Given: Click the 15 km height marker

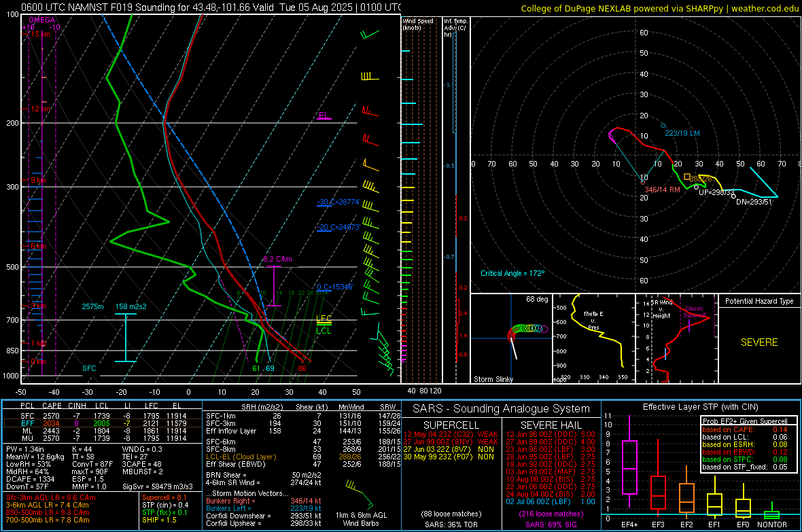Looking at the screenshot, I should pos(41,34).
